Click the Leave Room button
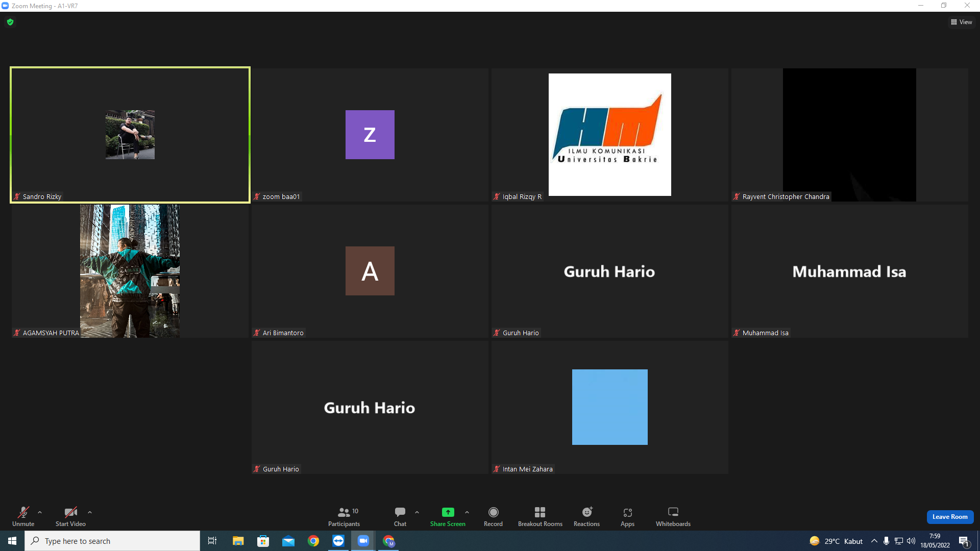This screenshot has width=980, height=551. (950, 517)
